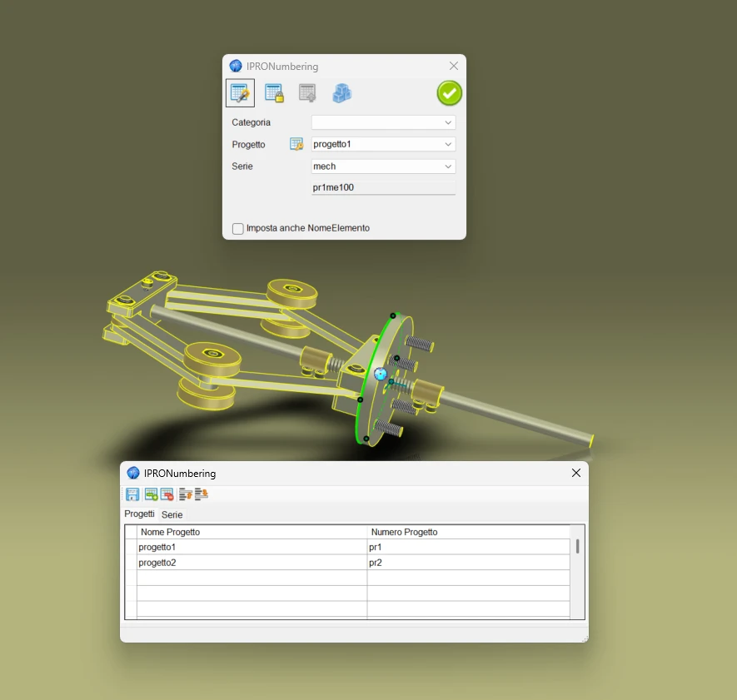Screen dimensions: 737x700
Task: Expand the Progetto dropdown showing progetto1
Action: tap(383, 144)
